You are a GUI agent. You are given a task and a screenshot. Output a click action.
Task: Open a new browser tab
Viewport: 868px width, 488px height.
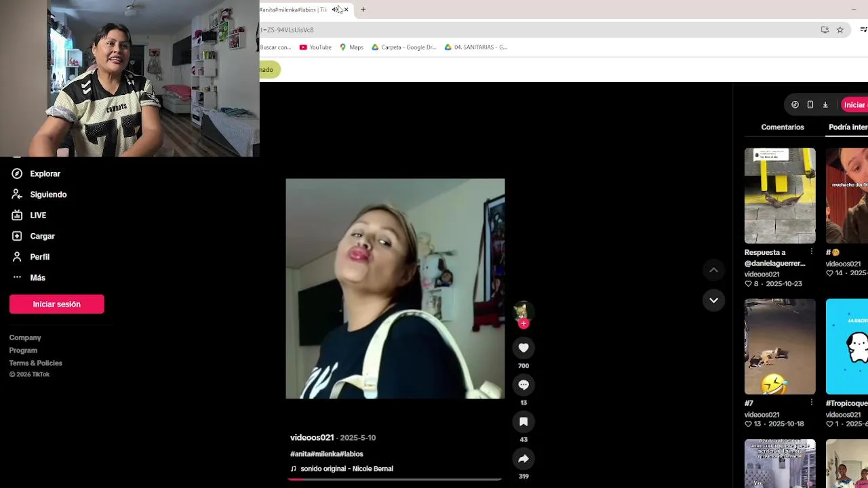tap(363, 9)
